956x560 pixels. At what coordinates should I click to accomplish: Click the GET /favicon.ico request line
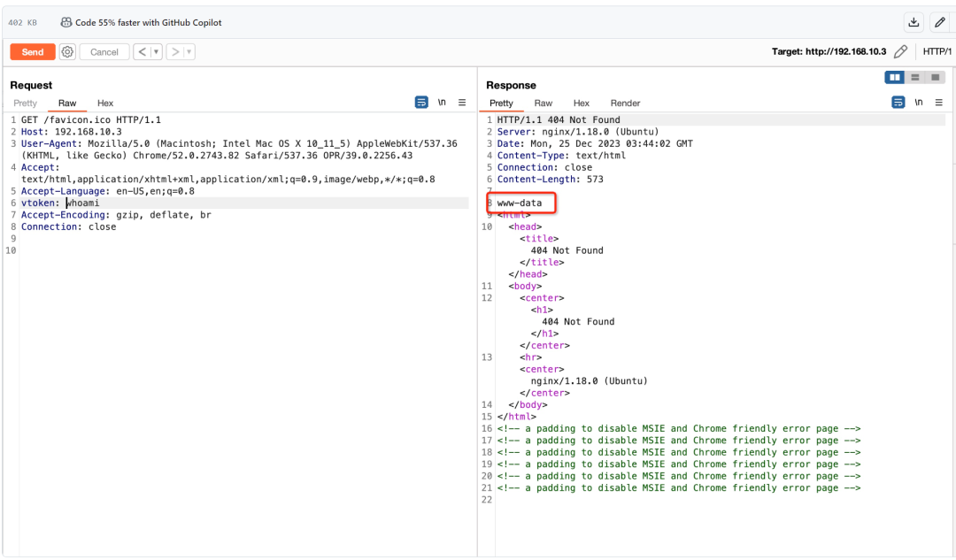91,120
